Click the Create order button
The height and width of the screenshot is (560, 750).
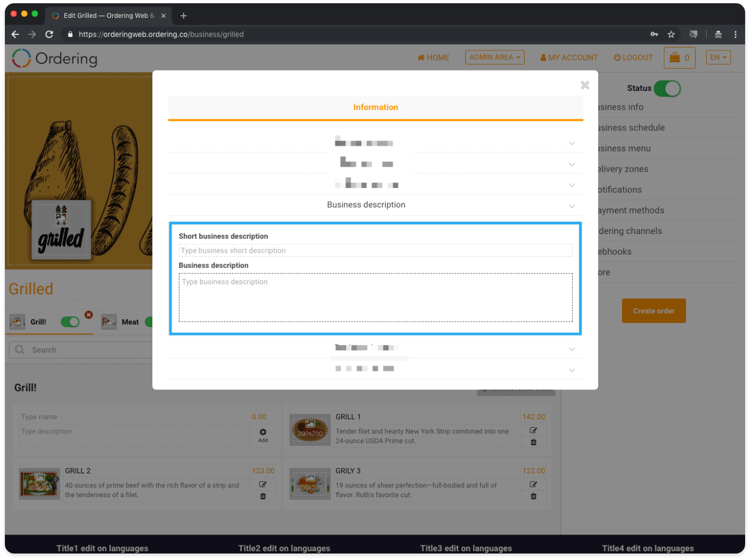(654, 311)
